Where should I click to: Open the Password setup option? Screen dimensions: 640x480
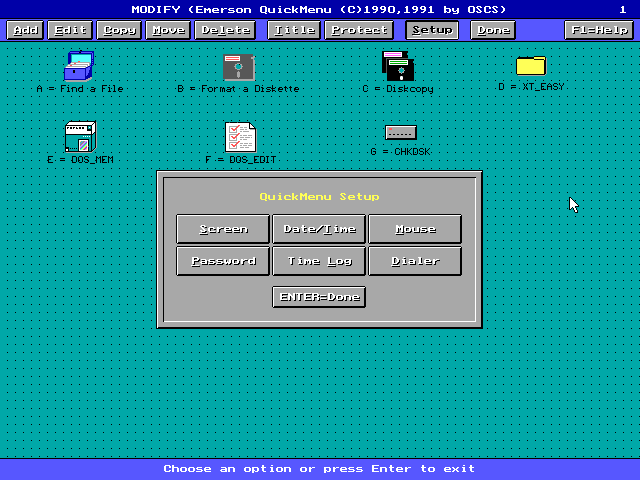click(223, 261)
